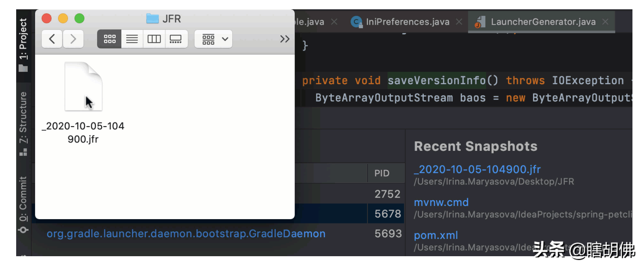Switch to the IniPreferences.java tab

click(x=408, y=22)
